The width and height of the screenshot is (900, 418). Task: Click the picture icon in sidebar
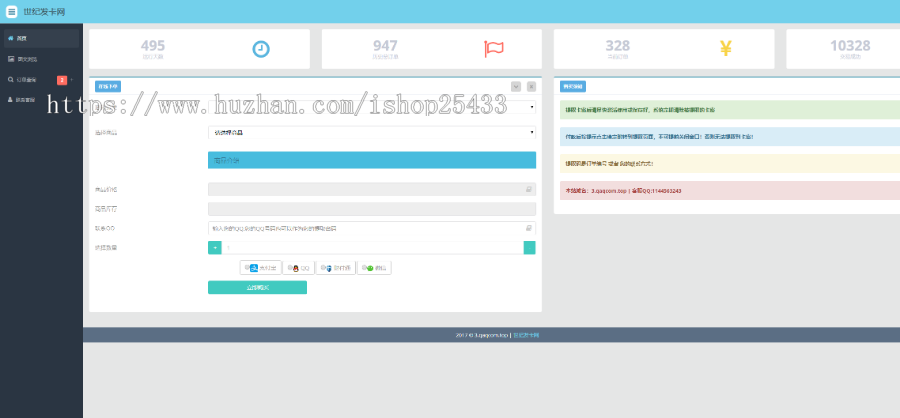11,59
